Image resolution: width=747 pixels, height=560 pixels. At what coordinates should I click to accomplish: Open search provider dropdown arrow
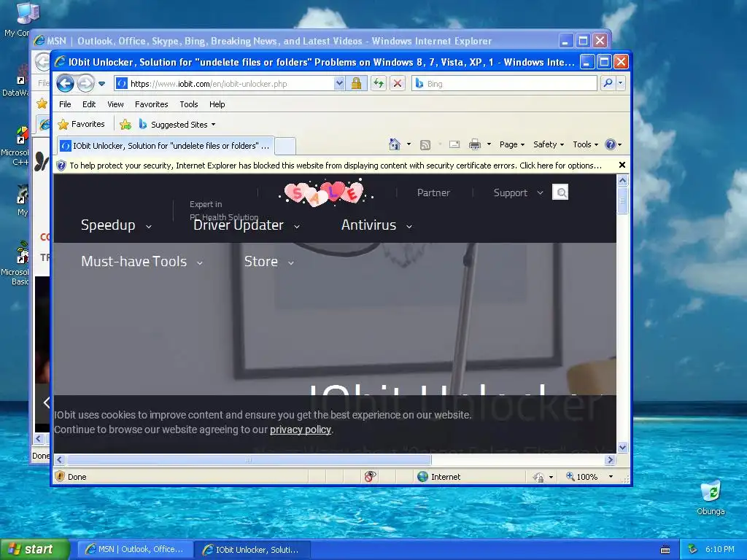620,83
